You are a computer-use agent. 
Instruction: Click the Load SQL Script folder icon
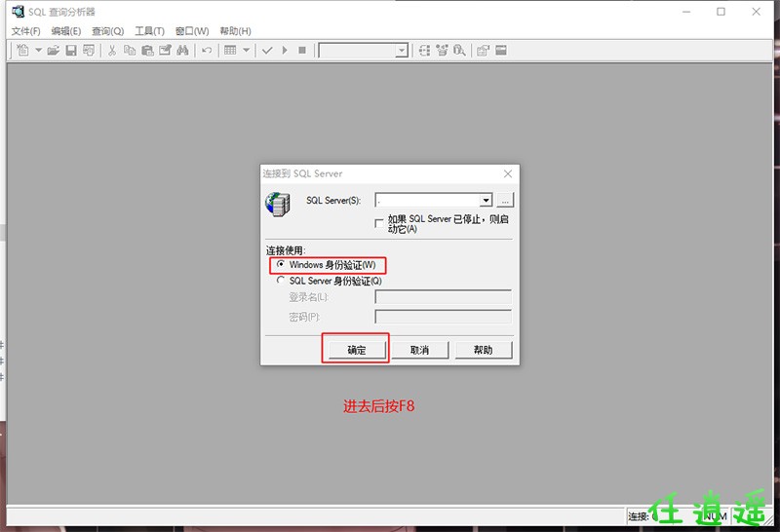[x=54, y=51]
